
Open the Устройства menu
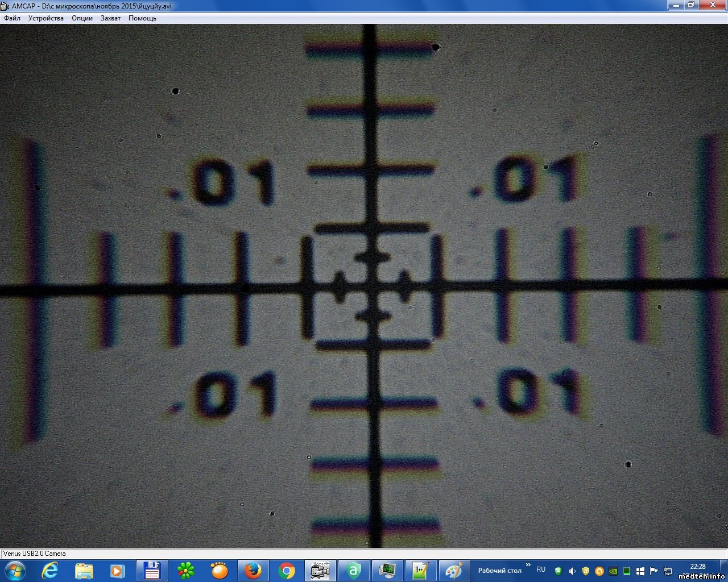tap(46, 18)
